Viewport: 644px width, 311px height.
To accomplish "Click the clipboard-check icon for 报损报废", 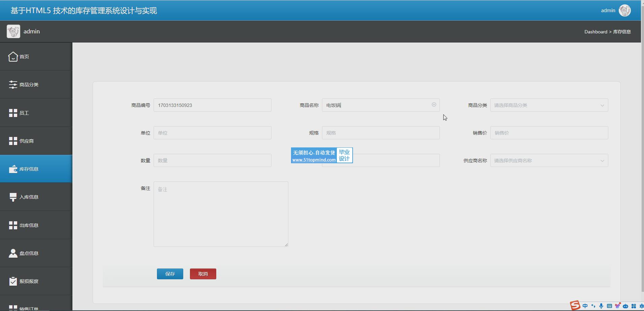I will pos(13,281).
